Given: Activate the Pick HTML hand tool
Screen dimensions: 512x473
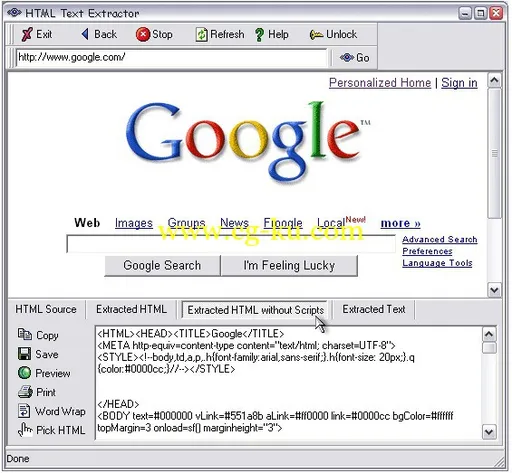Looking at the screenshot, I should click(51, 430).
